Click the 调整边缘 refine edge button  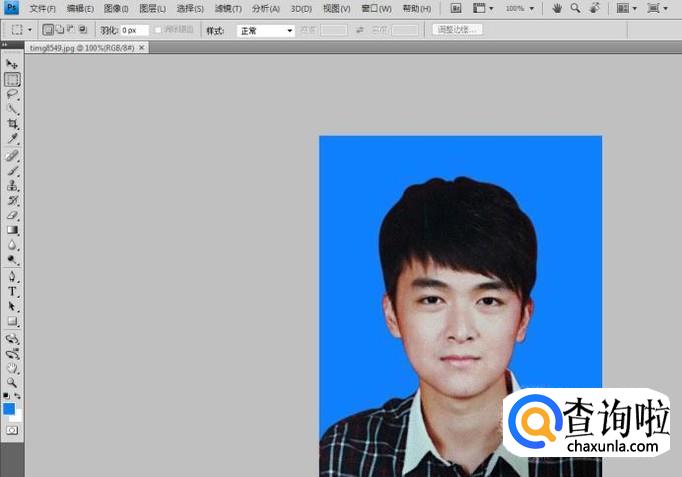[458, 30]
